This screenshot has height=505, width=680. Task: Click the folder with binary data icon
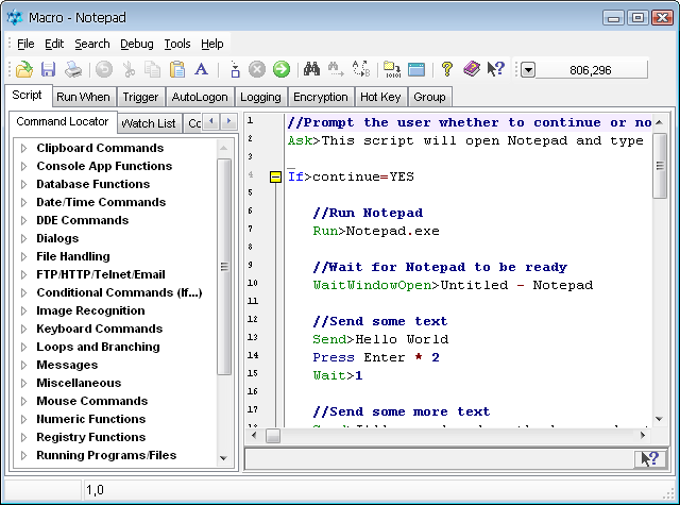[x=392, y=69]
